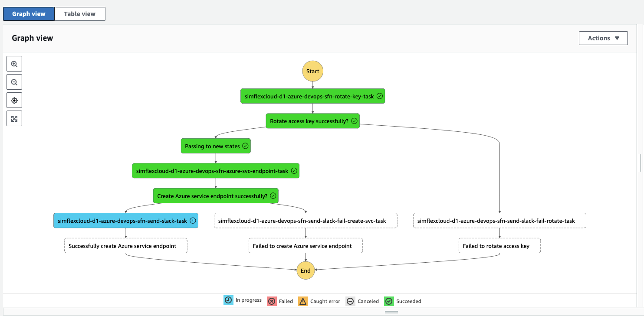Select the sfn-azure-svc-endpoint-task state

216,171
